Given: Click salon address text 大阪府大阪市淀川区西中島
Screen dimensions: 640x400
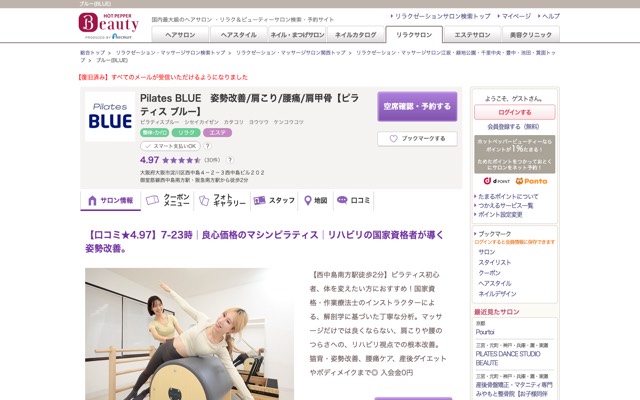Looking at the screenshot, I should [x=202, y=173].
